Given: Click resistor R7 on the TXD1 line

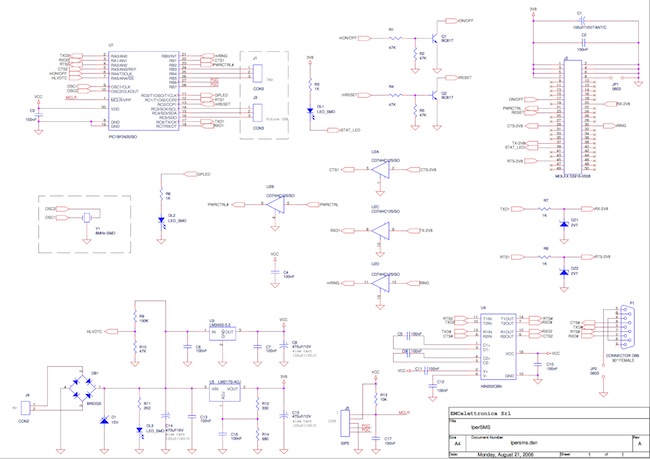Looking at the screenshot, I should pyautogui.click(x=545, y=209).
